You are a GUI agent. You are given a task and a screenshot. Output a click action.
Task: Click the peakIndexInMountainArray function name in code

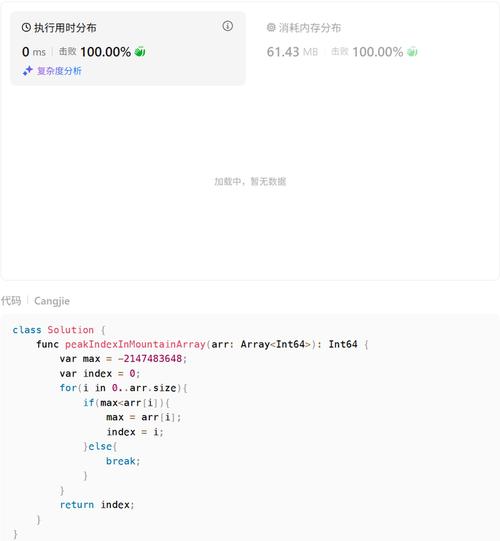pos(135,344)
